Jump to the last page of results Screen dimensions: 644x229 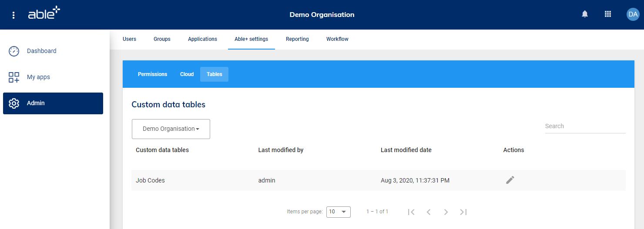tap(463, 212)
